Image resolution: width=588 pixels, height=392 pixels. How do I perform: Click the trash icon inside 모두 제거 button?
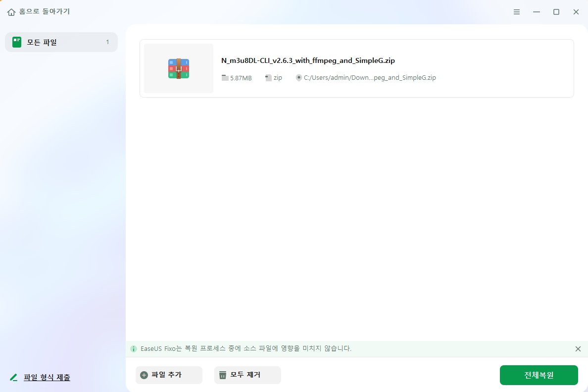pos(222,375)
